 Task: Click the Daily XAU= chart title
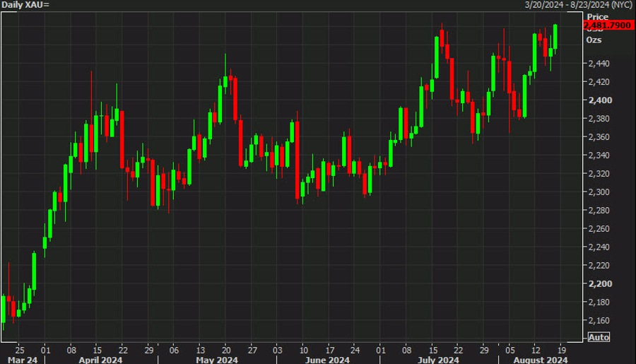point(25,5)
